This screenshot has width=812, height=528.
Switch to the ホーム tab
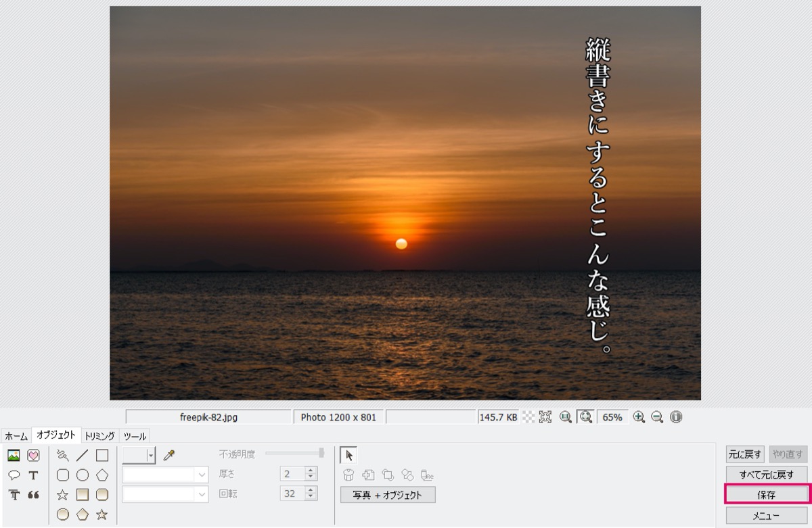(x=16, y=436)
